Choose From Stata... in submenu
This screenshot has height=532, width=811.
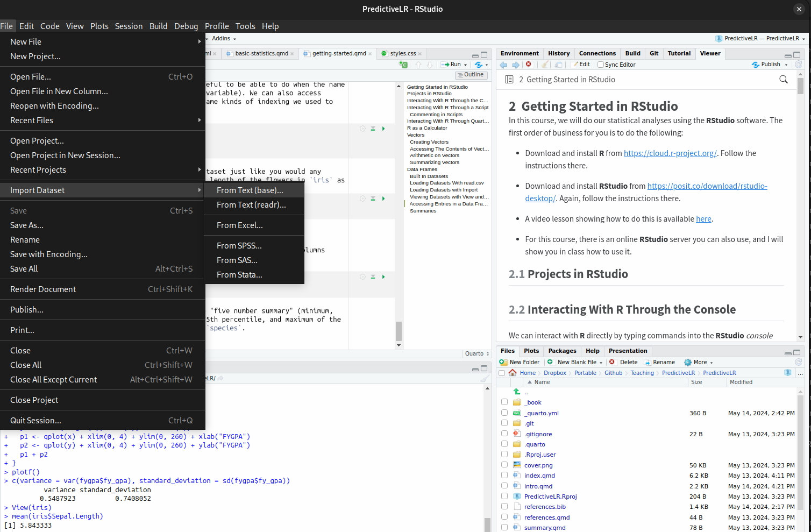tap(254, 275)
